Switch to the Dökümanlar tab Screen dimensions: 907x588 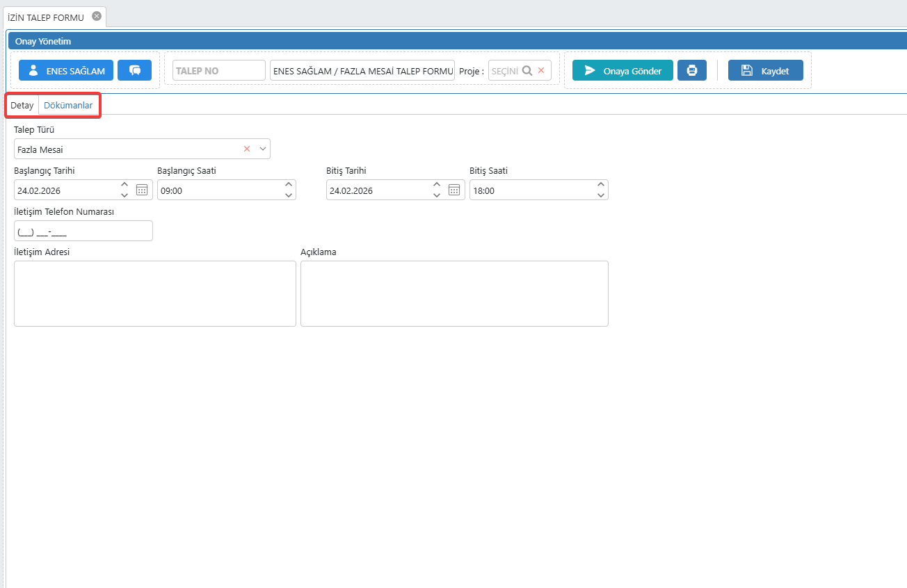coord(68,106)
